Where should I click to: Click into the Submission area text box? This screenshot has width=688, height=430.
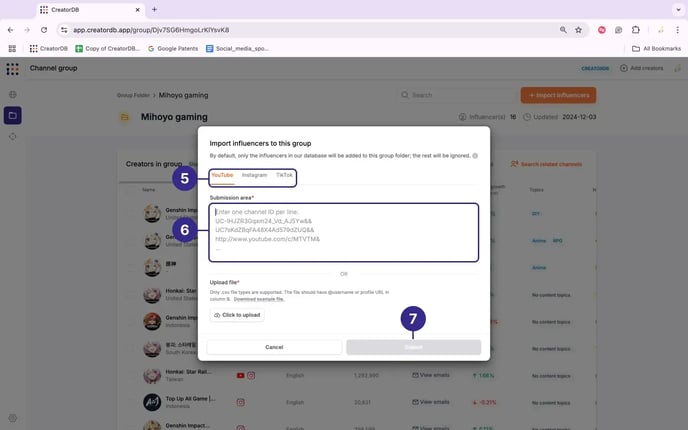(x=344, y=233)
